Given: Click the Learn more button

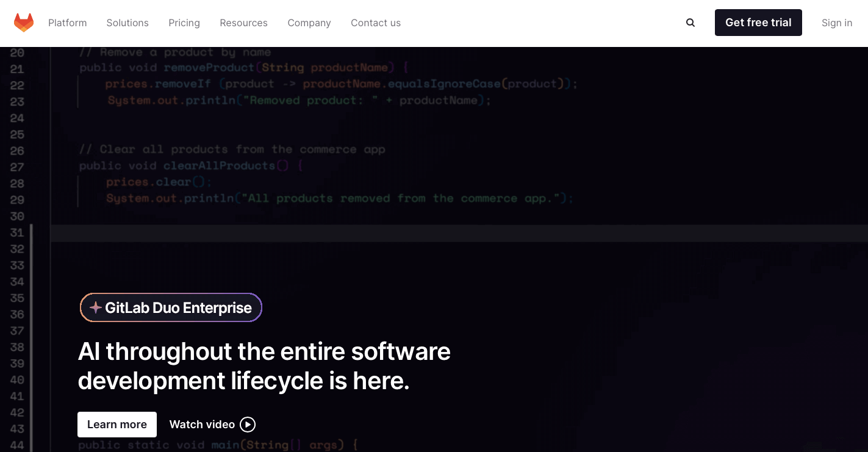Looking at the screenshot, I should (x=117, y=425).
